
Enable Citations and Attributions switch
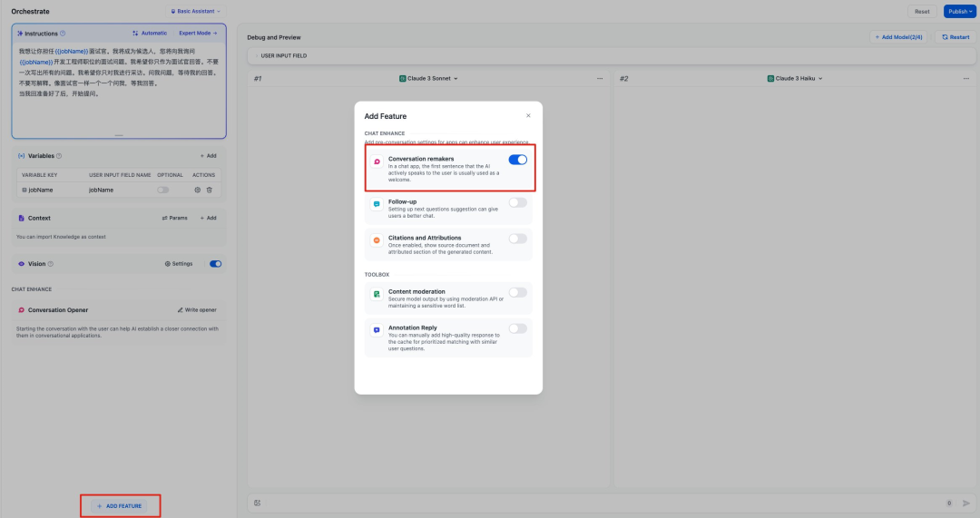click(x=517, y=239)
